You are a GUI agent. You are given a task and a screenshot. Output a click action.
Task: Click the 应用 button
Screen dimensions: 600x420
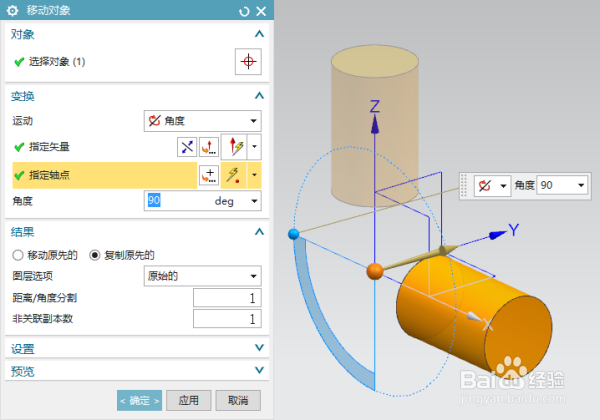point(189,400)
